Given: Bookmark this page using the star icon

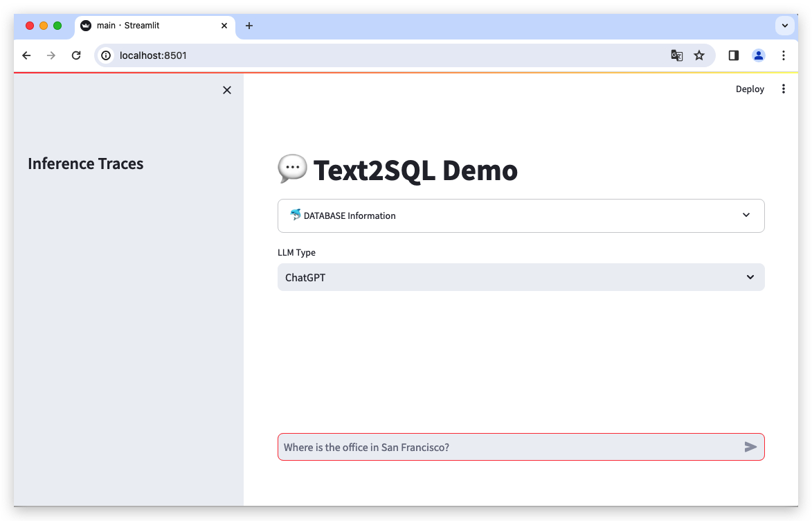Looking at the screenshot, I should coord(699,55).
